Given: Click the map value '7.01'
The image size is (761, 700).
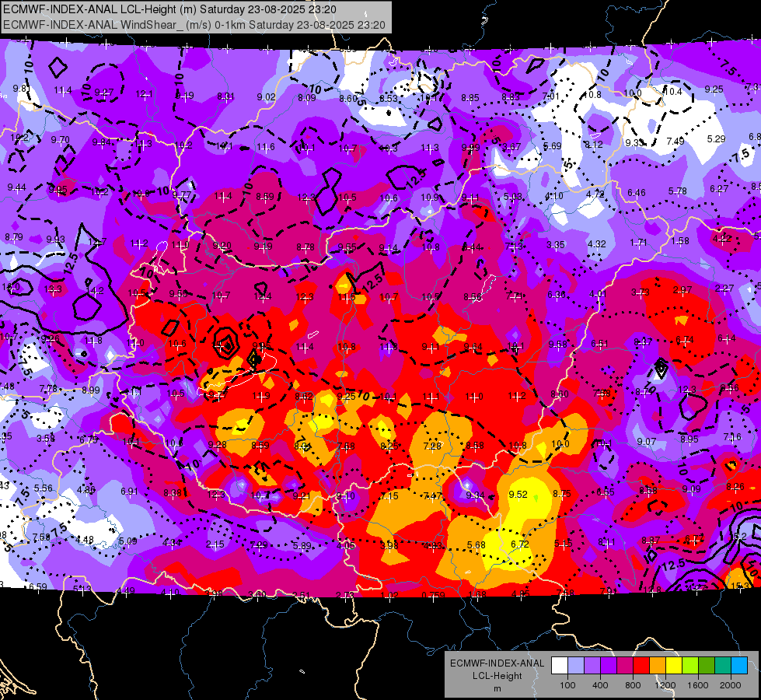Looking at the screenshot, I should coord(551,96).
